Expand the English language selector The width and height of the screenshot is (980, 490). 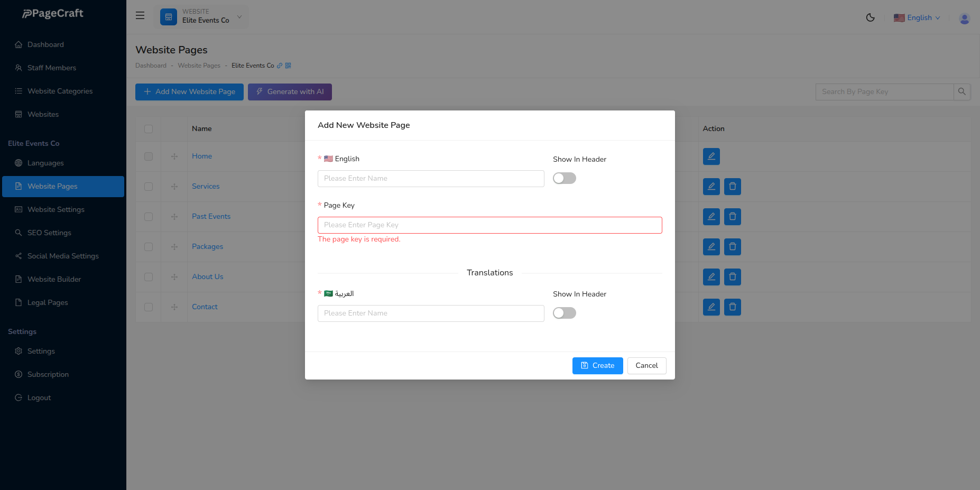coord(917,18)
